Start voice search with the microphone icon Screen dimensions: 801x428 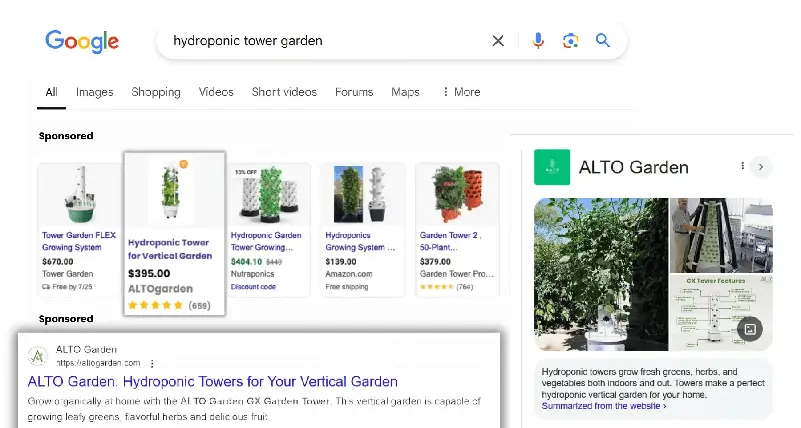click(538, 41)
